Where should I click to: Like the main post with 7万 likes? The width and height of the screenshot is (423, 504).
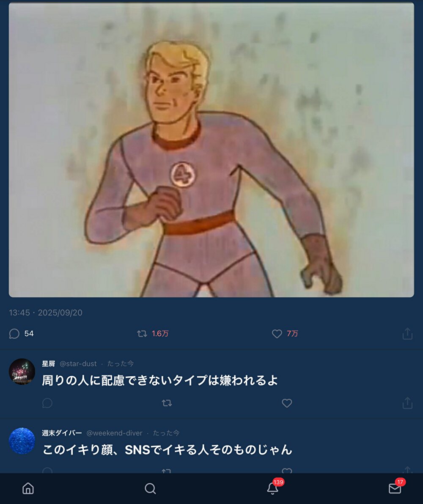pyautogui.click(x=277, y=334)
